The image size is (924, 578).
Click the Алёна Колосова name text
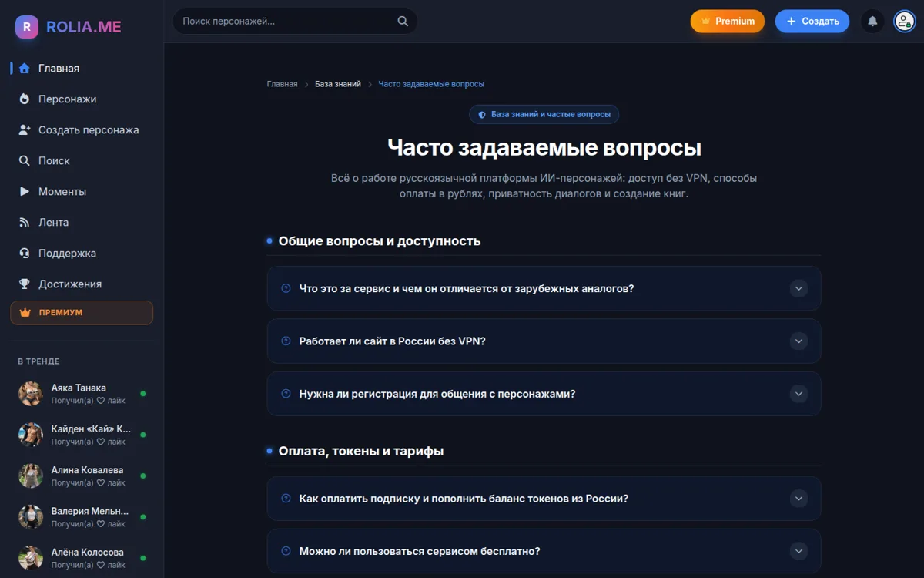pos(88,552)
